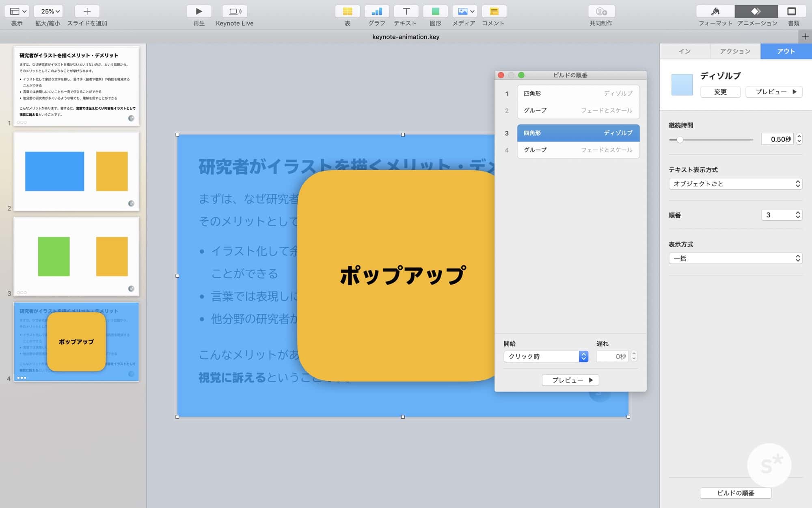
Task: Open the Format (フォーマット) inspector
Action: pos(715,11)
